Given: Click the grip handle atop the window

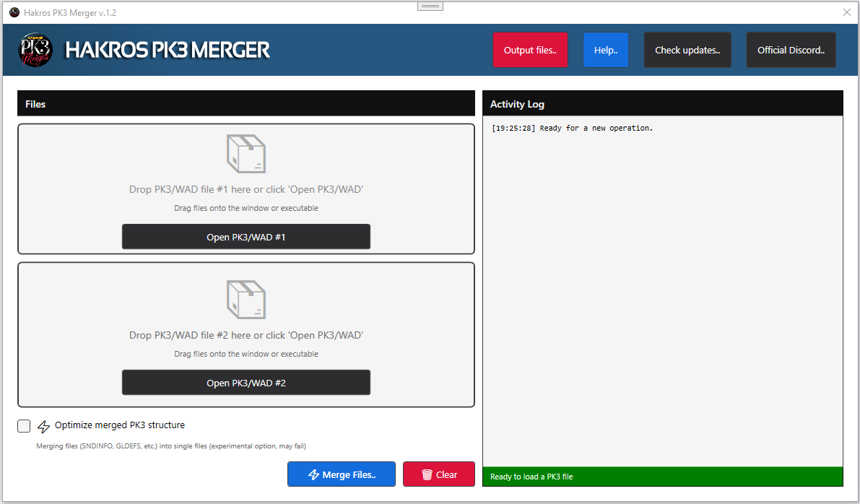Looking at the screenshot, I should pyautogui.click(x=430, y=6).
